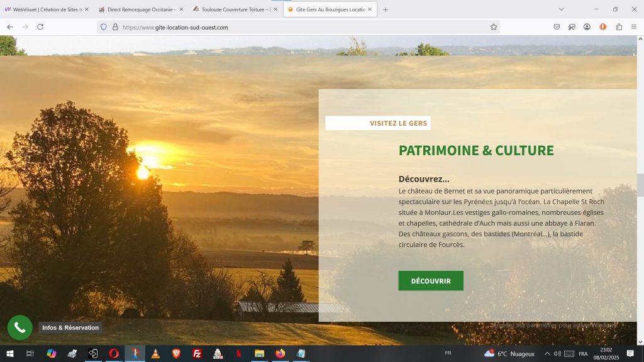Click the URL address field

tap(304, 27)
